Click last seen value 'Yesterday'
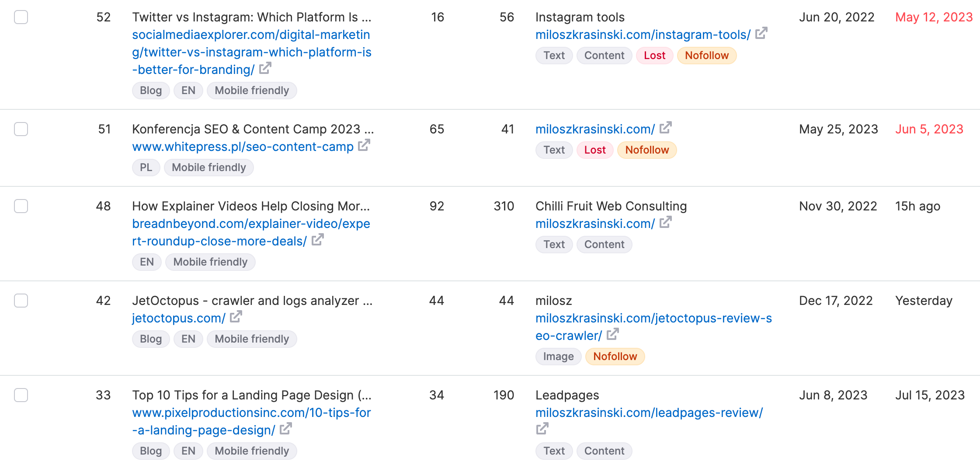 pyautogui.click(x=924, y=301)
